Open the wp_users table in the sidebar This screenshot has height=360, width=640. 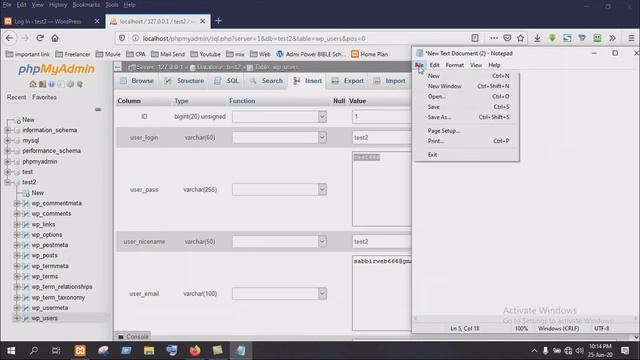44,318
